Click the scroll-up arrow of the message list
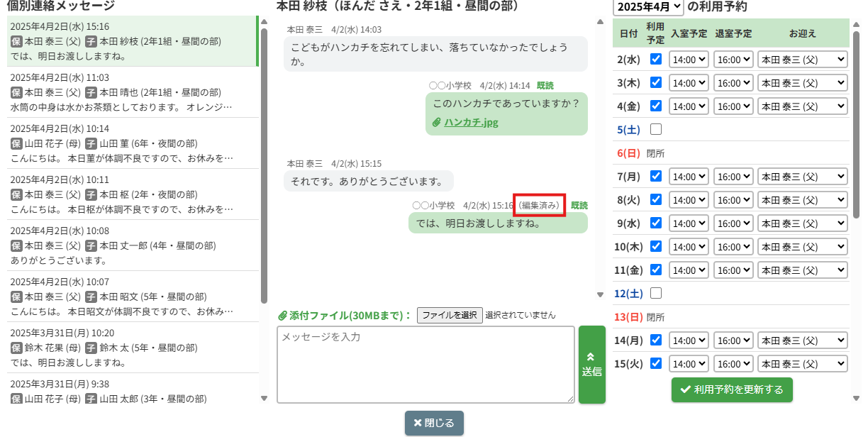The height and width of the screenshot is (437, 868). (264, 22)
